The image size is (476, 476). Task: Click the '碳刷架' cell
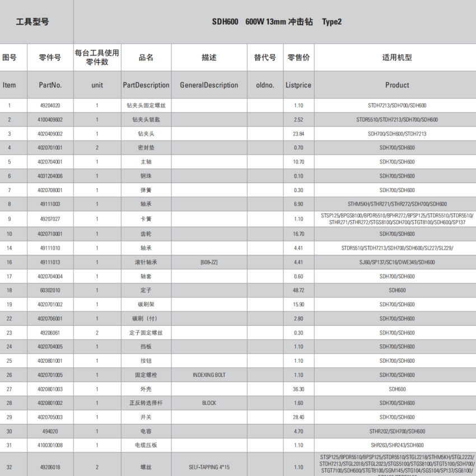pyautogui.click(x=146, y=305)
